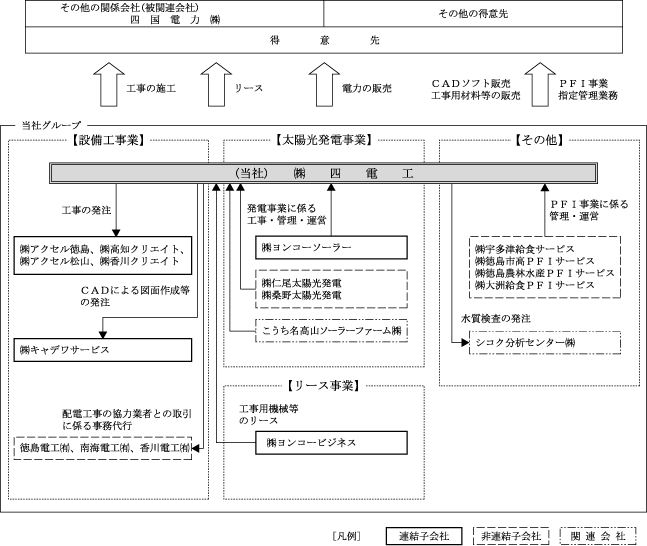Click the 水質検査の発注 label
647x546 pixels.
coord(496,319)
